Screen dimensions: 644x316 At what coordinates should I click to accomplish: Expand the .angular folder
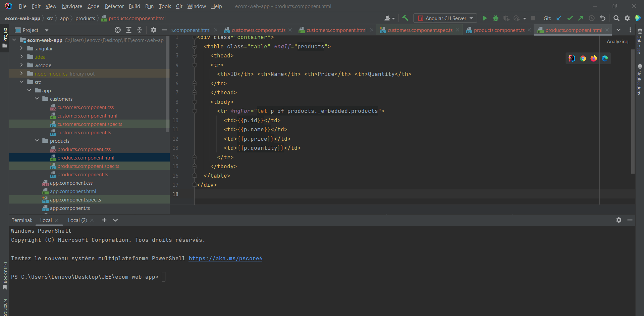(21, 48)
